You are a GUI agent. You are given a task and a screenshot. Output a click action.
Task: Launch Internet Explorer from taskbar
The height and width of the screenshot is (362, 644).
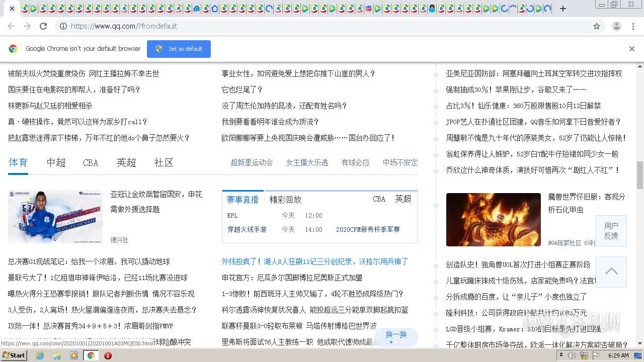(40, 355)
